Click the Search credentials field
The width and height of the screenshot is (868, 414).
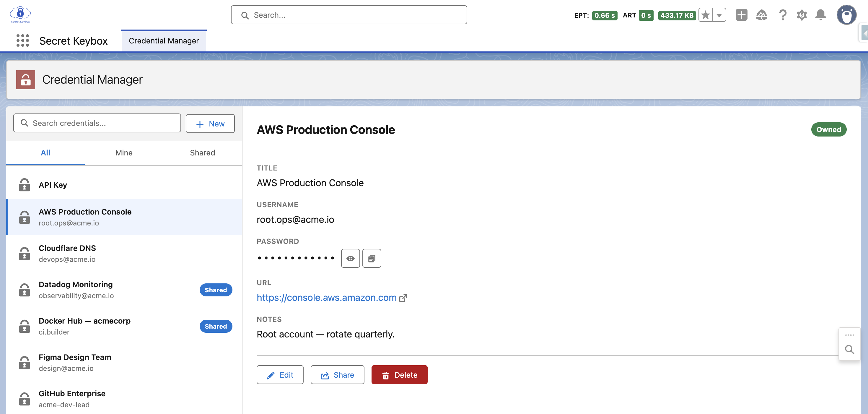point(97,123)
